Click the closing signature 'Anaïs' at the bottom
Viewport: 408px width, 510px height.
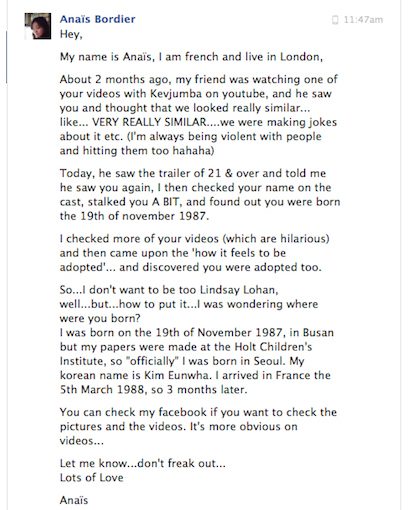(x=74, y=500)
